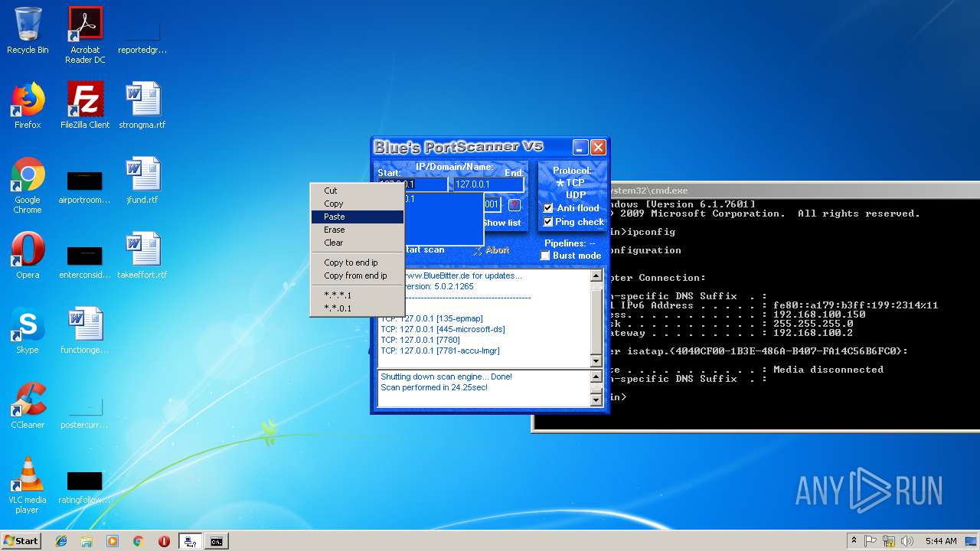Open the Recycle Bin desktop icon
The image size is (980, 551).
tap(28, 31)
